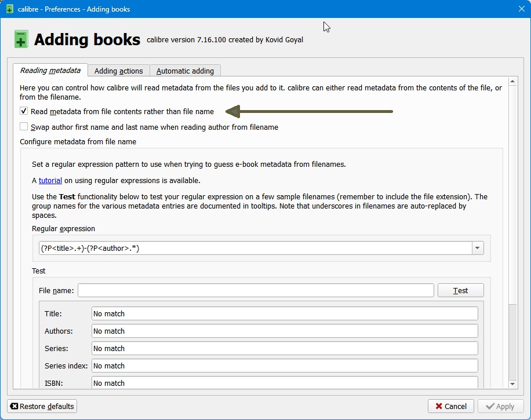Viewport: 531px width, 420px height.
Task: Open the Automatic adding tab
Action: click(185, 71)
